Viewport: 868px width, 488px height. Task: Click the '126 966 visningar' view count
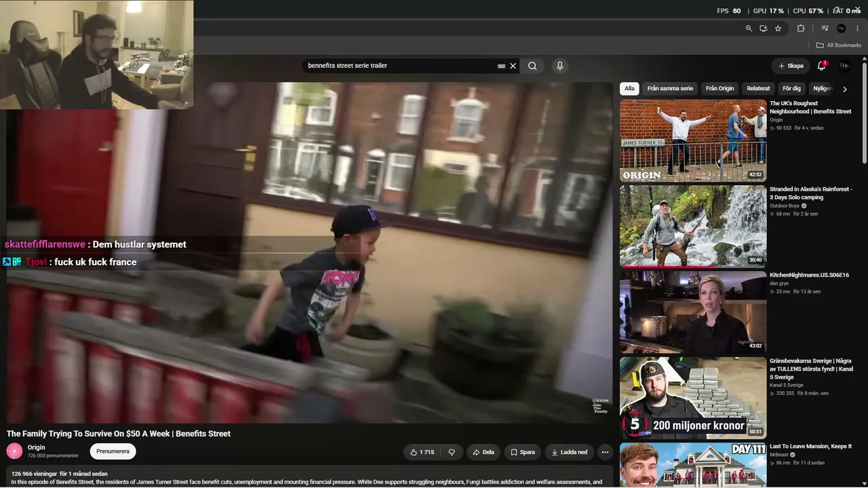34,474
